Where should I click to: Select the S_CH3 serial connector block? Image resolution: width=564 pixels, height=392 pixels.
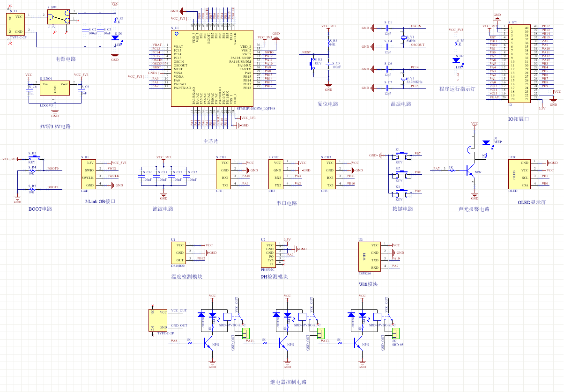click(328, 173)
